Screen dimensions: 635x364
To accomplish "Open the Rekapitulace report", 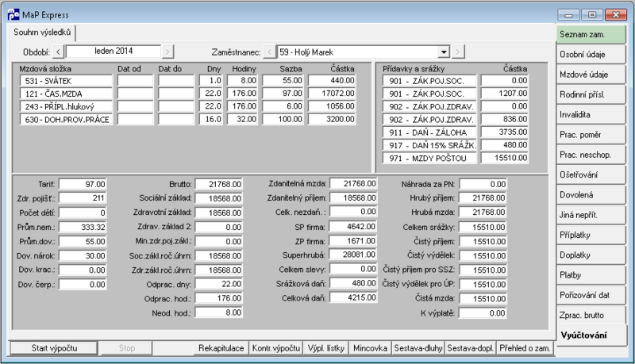I will click(x=221, y=348).
